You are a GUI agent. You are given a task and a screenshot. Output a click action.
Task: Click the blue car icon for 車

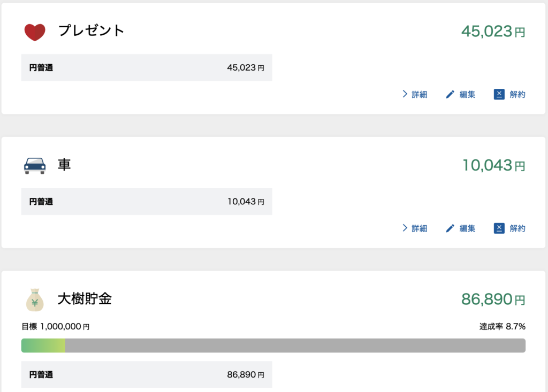(x=35, y=165)
